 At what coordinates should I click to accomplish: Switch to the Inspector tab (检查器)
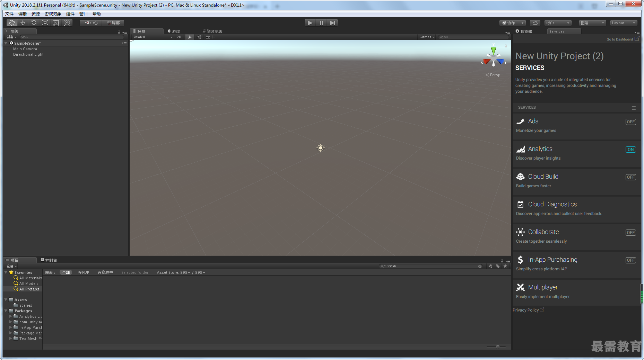(x=524, y=31)
